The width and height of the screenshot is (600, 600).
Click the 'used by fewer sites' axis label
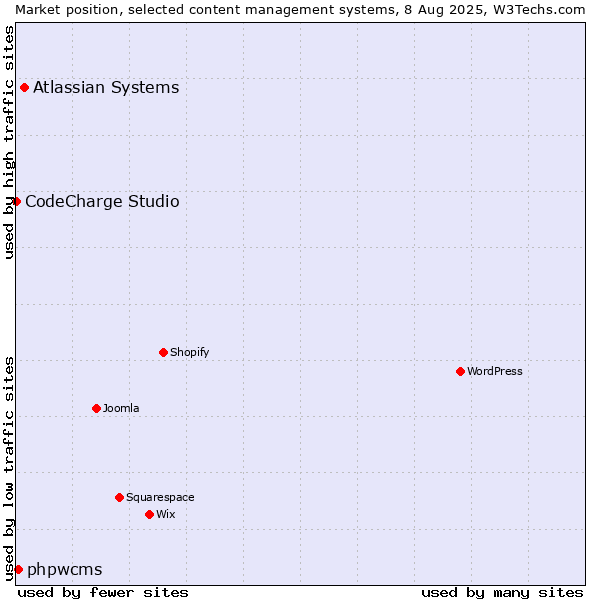pos(103,593)
